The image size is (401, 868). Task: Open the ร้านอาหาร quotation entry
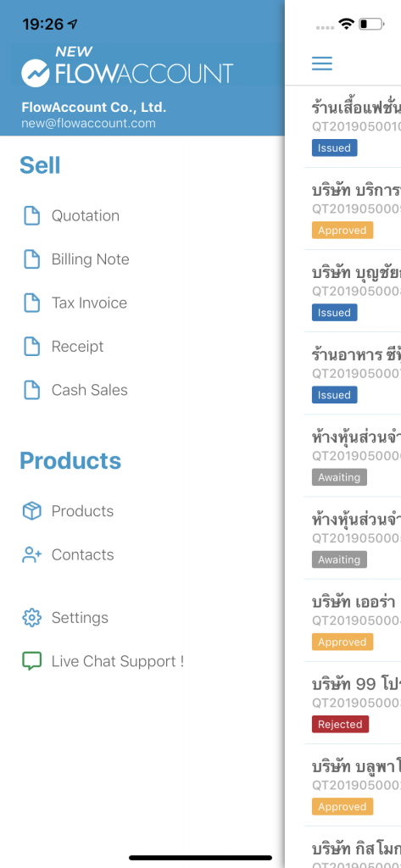point(353,373)
